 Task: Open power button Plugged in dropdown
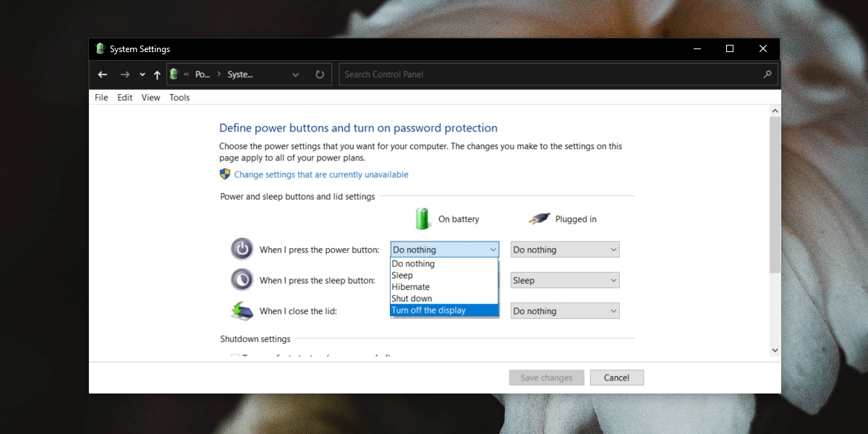tap(565, 250)
